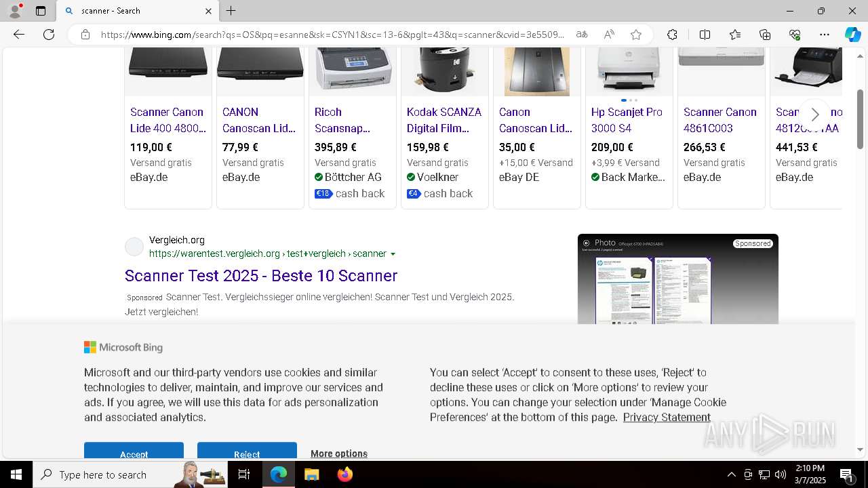Show hidden system tray icons
The height and width of the screenshot is (488, 868).
(x=731, y=474)
